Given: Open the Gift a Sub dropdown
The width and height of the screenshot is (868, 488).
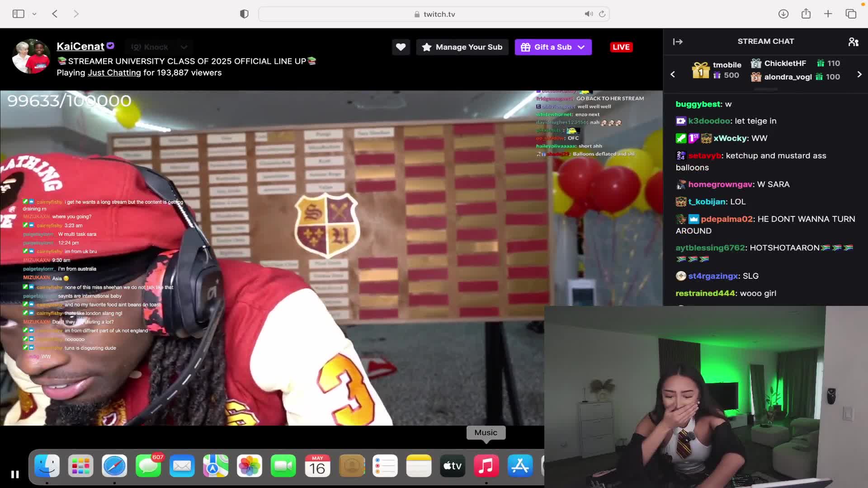Looking at the screenshot, I should tap(553, 47).
